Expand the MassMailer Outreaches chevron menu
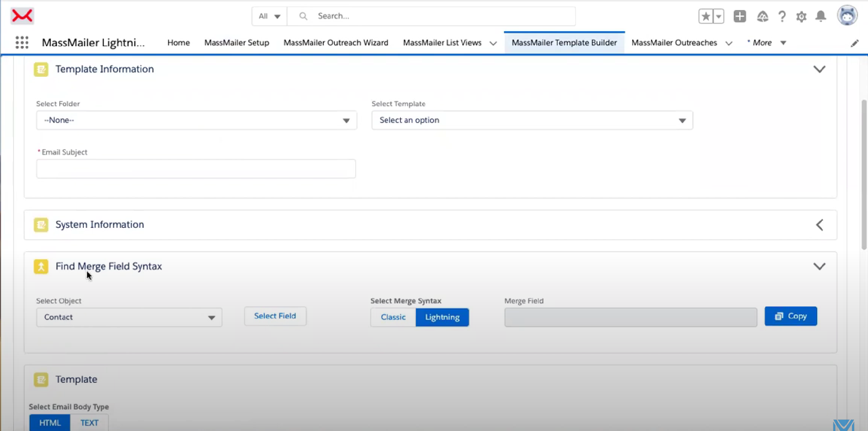The width and height of the screenshot is (868, 431). (729, 43)
